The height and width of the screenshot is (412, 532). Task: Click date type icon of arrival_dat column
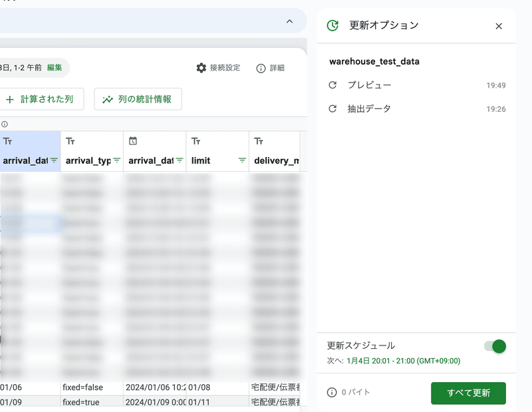click(x=133, y=140)
